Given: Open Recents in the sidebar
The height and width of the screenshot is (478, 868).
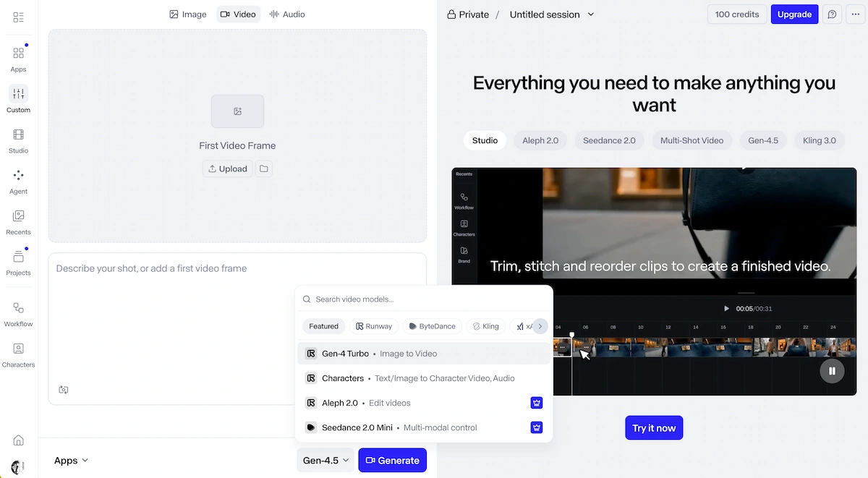Looking at the screenshot, I should click(18, 222).
